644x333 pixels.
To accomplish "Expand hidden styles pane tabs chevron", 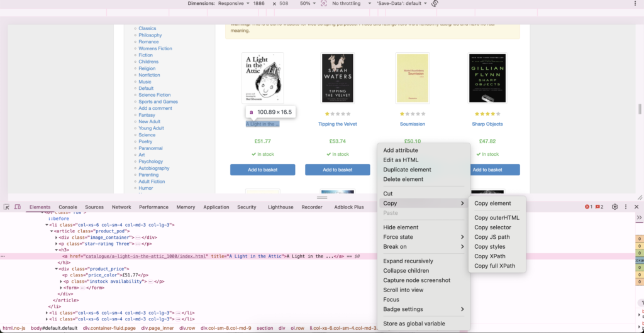I will click(639, 217).
